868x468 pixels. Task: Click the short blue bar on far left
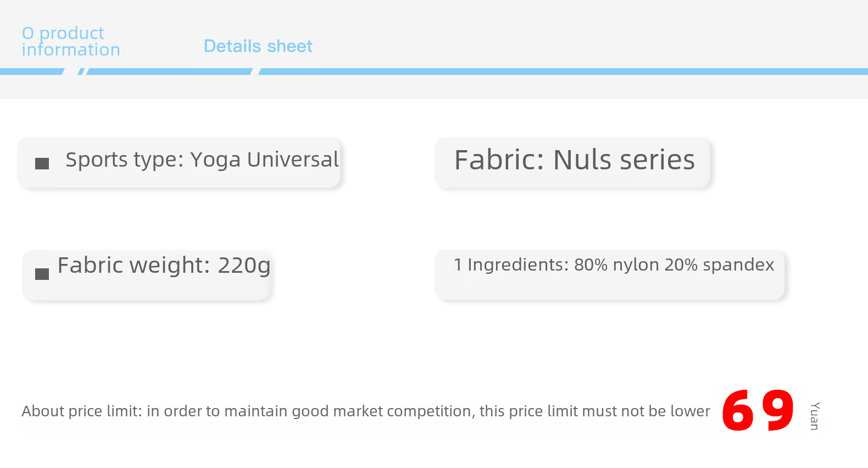(x=31, y=71)
